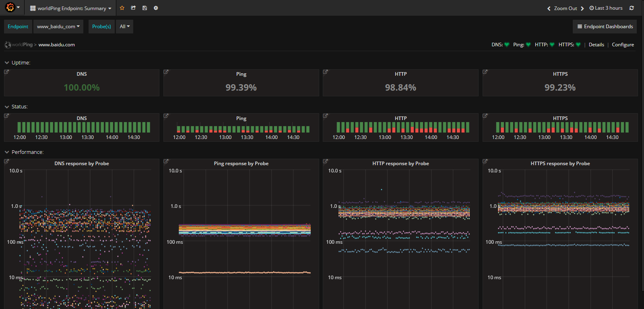This screenshot has width=644, height=309.
Task: Open link icon on HTTPS response panel
Action: point(485,161)
